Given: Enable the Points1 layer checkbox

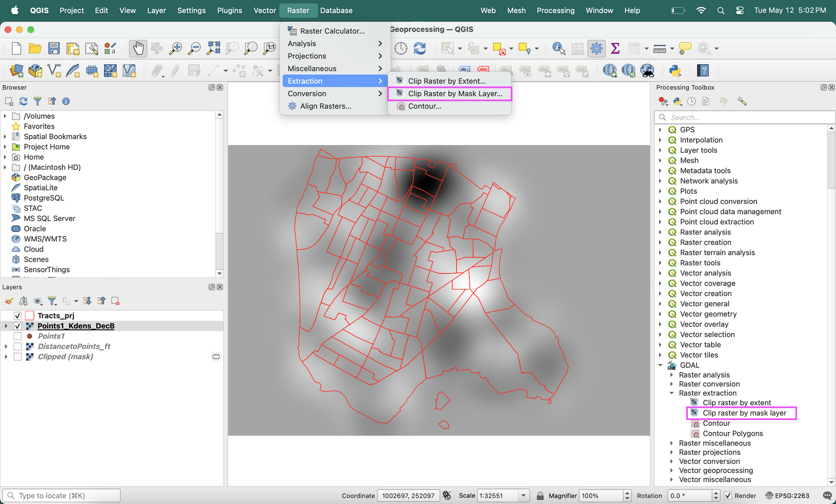Looking at the screenshot, I should coord(18,336).
